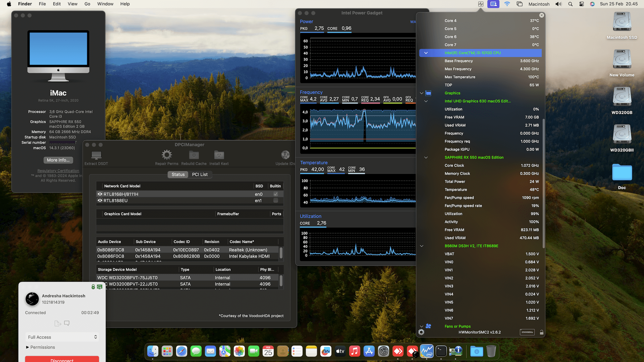Toggle visibility eye next to RTL8188EU
Screen dimensions: 644x362
100,200
